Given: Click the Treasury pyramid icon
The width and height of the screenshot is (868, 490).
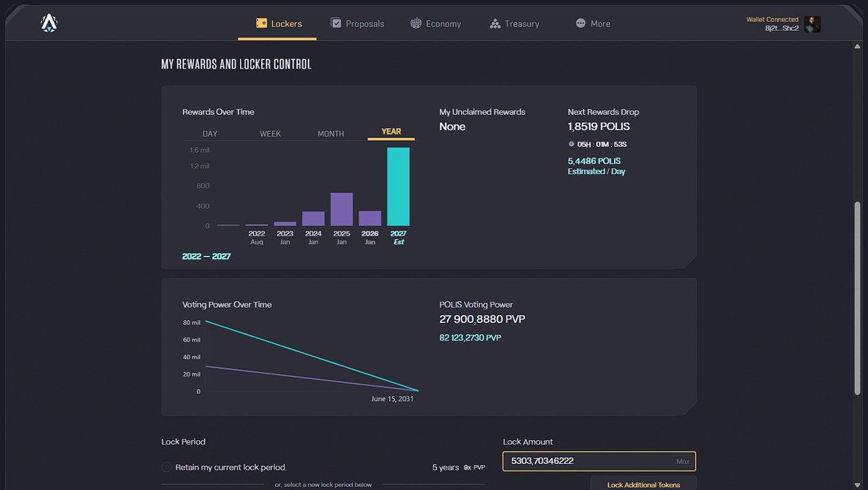Looking at the screenshot, I should tap(495, 24).
